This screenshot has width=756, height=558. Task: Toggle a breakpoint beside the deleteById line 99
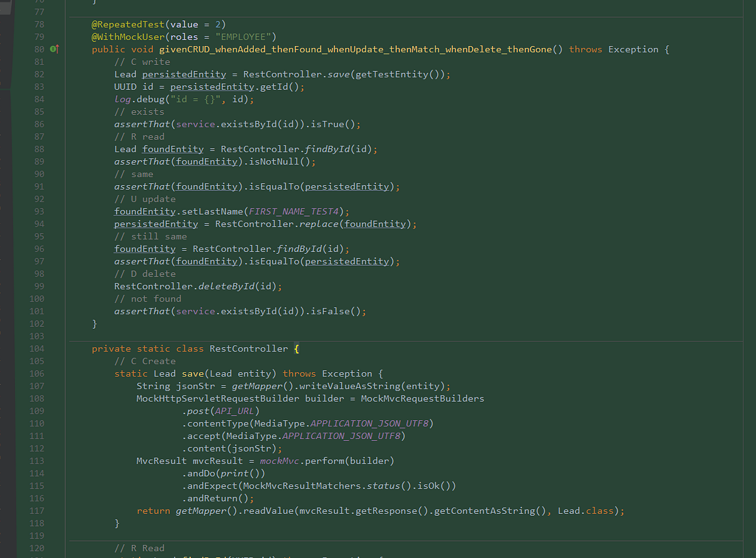point(54,286)
